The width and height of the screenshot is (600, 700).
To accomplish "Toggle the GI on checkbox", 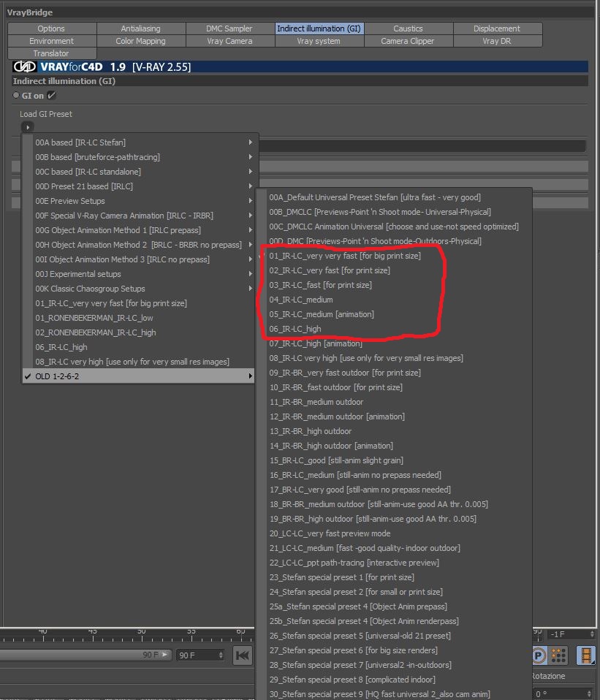I will click(x=51, y=95).
